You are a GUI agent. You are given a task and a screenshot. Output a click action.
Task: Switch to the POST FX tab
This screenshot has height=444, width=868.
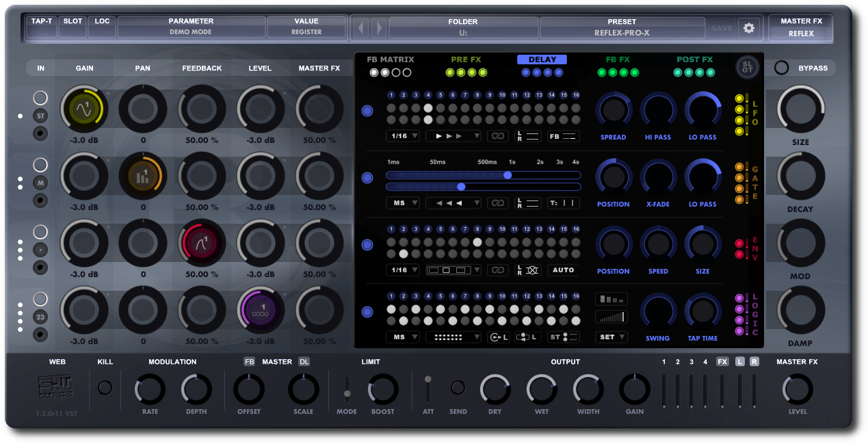point(695,60)
